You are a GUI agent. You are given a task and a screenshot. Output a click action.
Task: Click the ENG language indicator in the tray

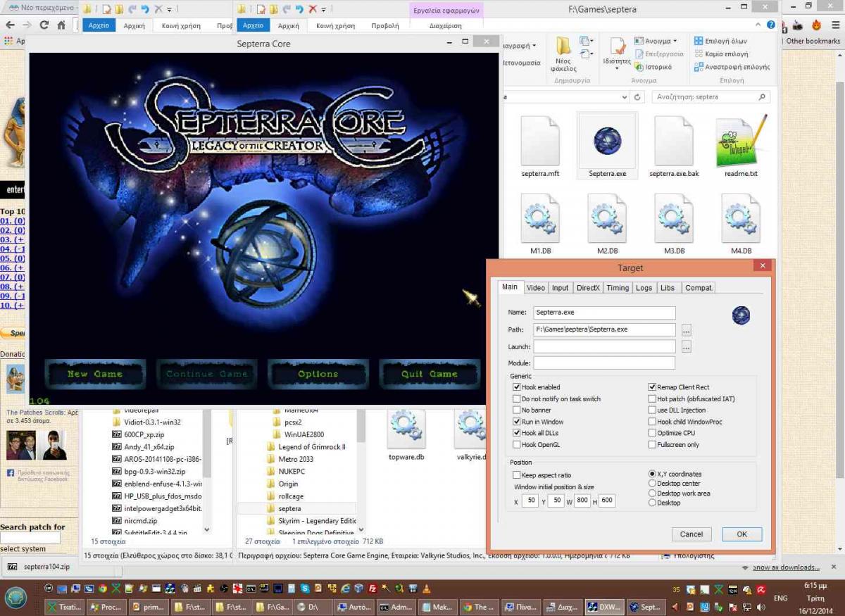coord(781,598)
